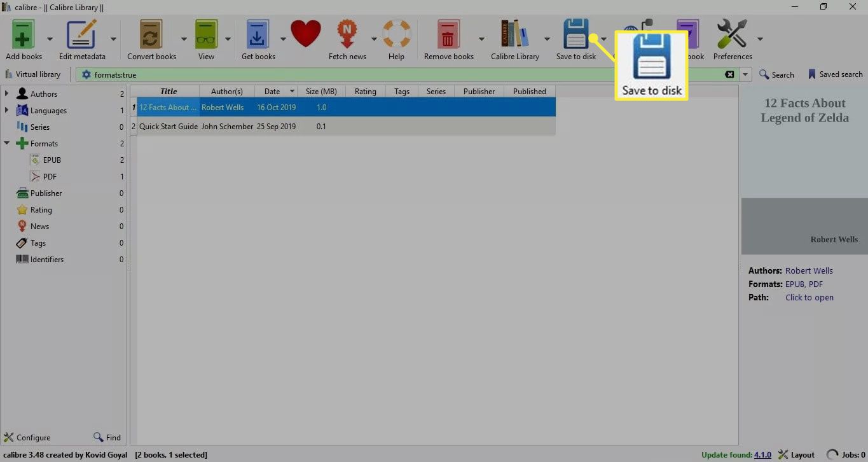Open Remove books dropdown arrow
Image resolution: width=868 pixels, height=462 pixels.
pos(481,39)
